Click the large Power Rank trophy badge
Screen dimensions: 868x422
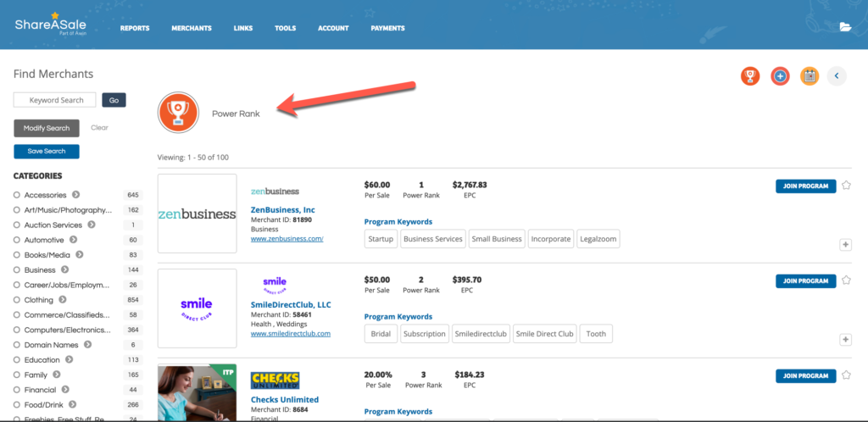tap(178, 112)
